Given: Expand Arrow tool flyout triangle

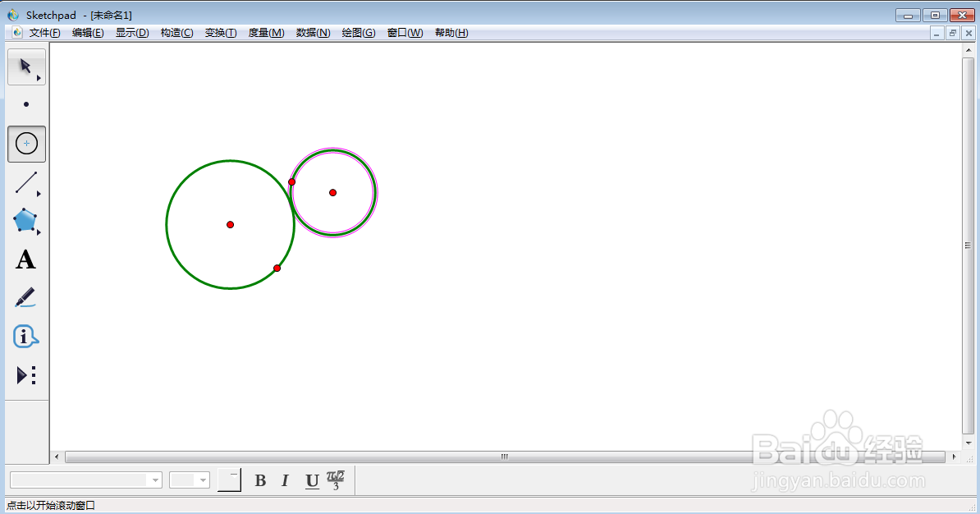Looking at the screenshot, I should [x=39, y=78].
